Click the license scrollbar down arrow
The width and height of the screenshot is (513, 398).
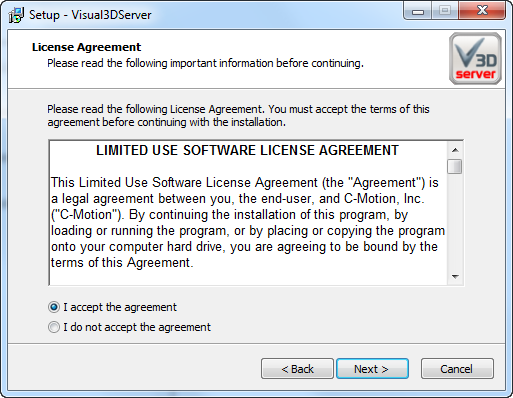[x=455, y=276]
